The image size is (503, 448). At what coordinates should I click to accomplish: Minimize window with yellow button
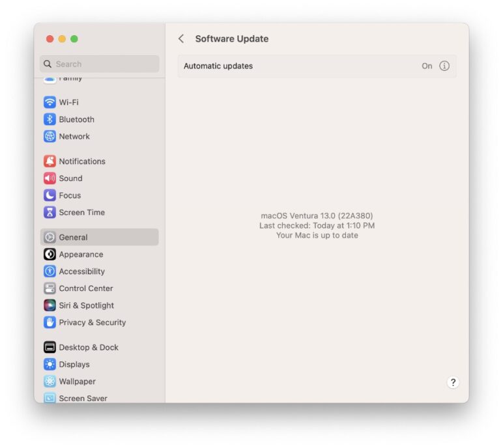coord(62,39)
